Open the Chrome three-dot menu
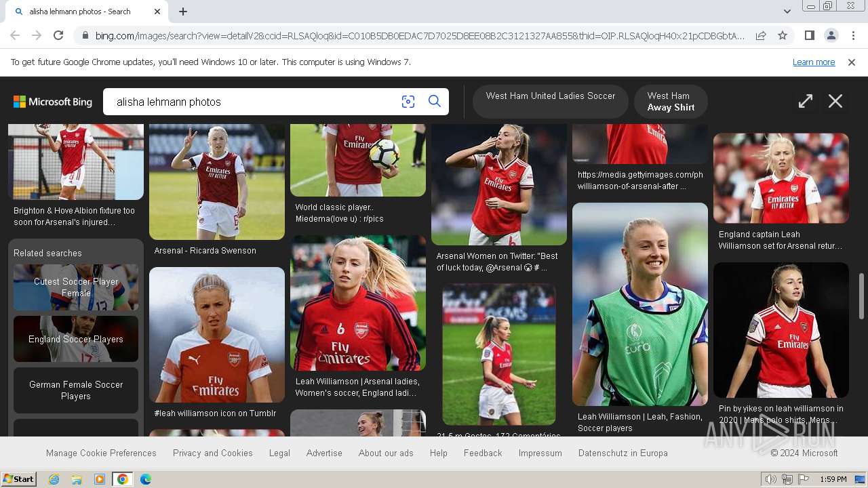This screenshot has width=868, height=488. [x=853, y=35]
